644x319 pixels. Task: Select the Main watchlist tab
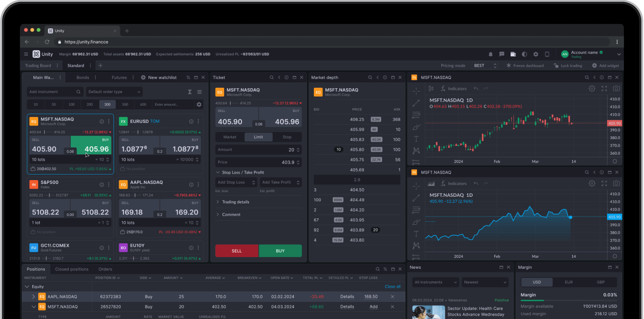click(x=43, y=78)
